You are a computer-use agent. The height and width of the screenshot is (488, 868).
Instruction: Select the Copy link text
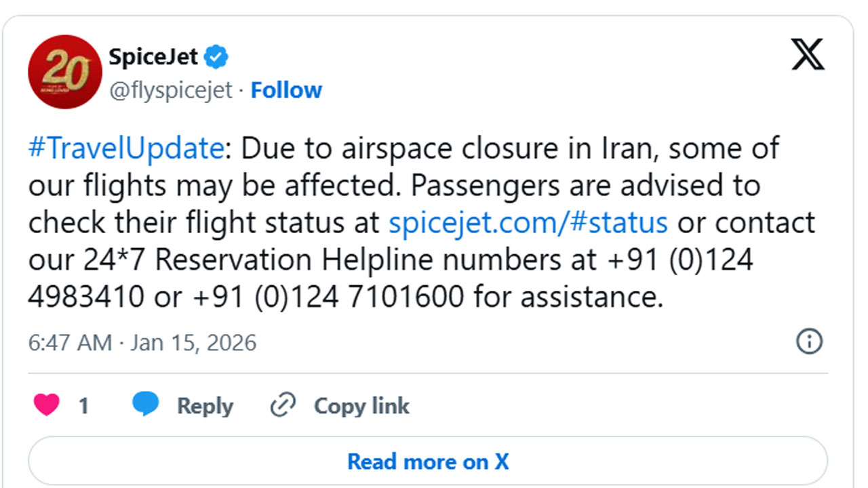(361, 406)
